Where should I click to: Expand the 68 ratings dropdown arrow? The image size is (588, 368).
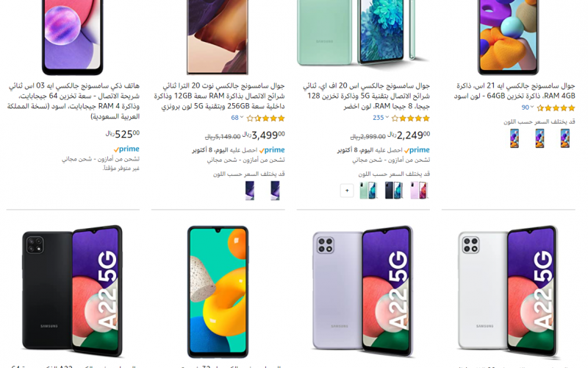(x=242, y=117)
